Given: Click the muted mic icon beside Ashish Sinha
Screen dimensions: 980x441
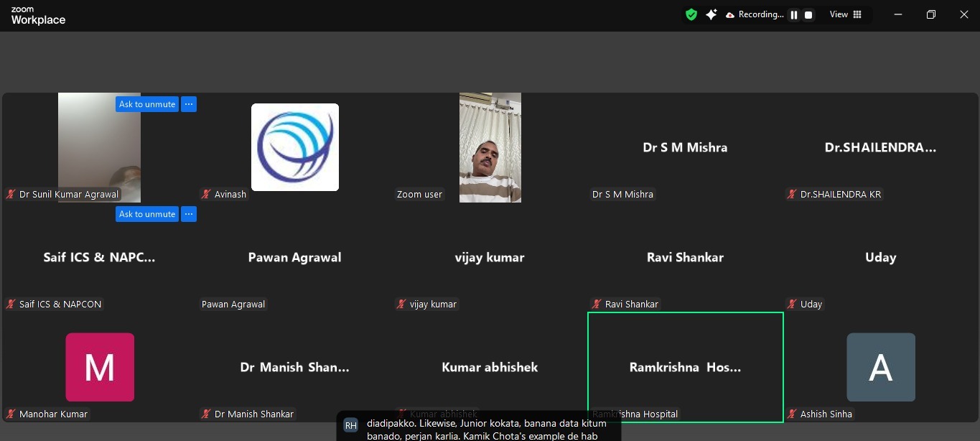Looking at the screenshot, I should click(x=793, y=414).
